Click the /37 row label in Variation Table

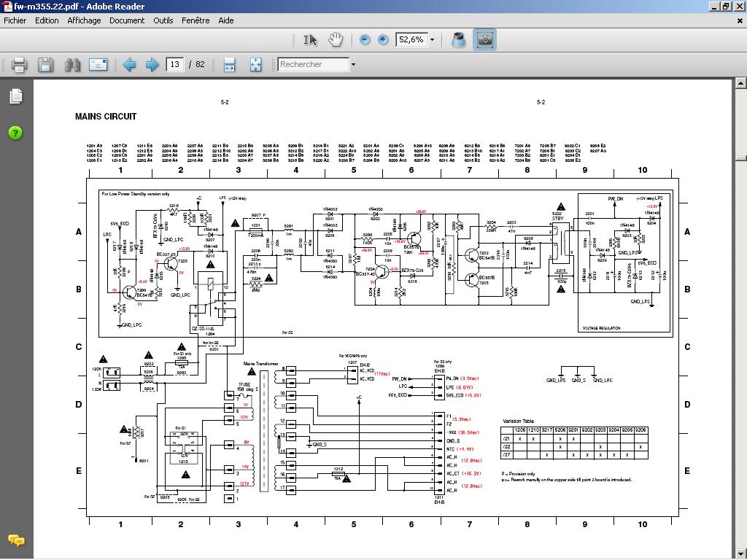506,455
